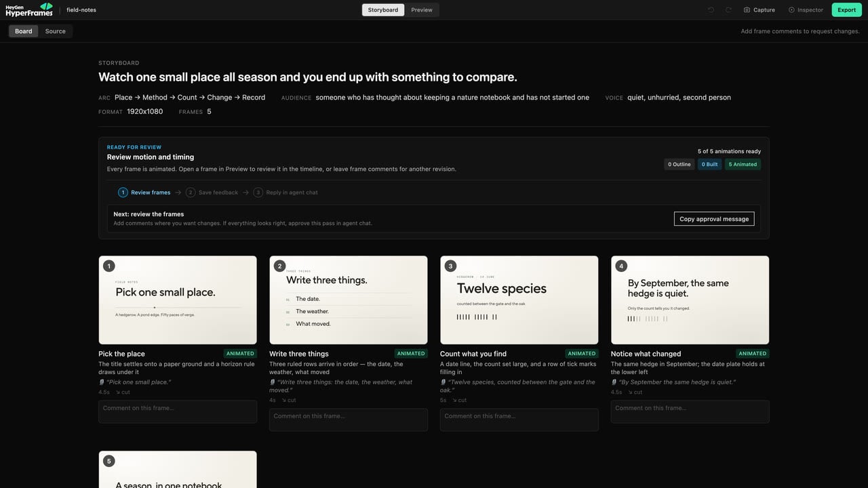Image resolution: width=868 pixels, height=488 pixels.
Task: Select step 3 Reply in agent chat
Action: coord(285,192)
